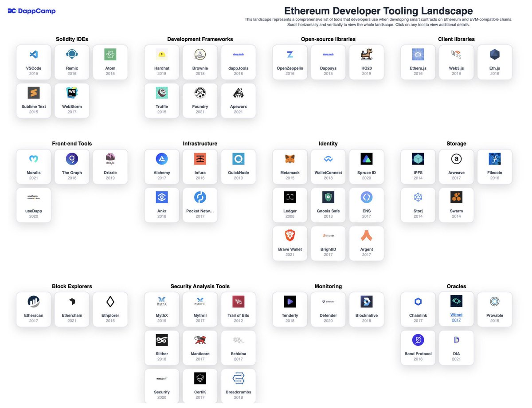Open the Chainlink hexagon icon
The image size is (532, 408).
(418, 302)
